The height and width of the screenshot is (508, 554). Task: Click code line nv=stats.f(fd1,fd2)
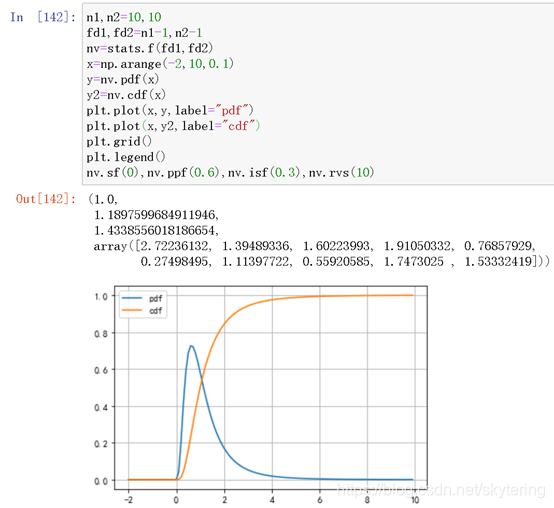150,48
